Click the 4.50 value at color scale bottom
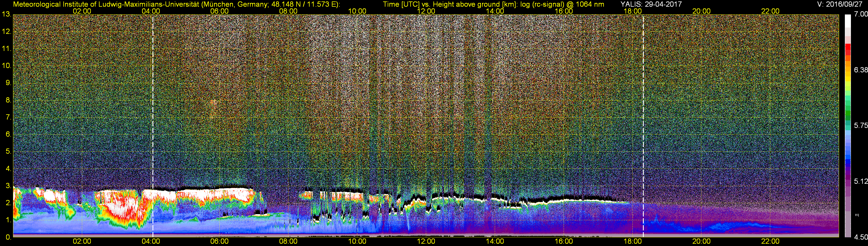 click(x=860, y=237)
